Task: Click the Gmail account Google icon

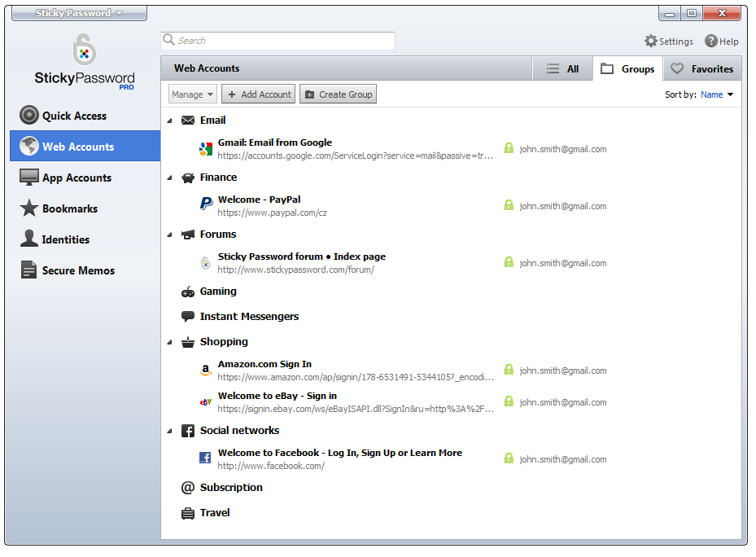Action: (x=206, y=149)
